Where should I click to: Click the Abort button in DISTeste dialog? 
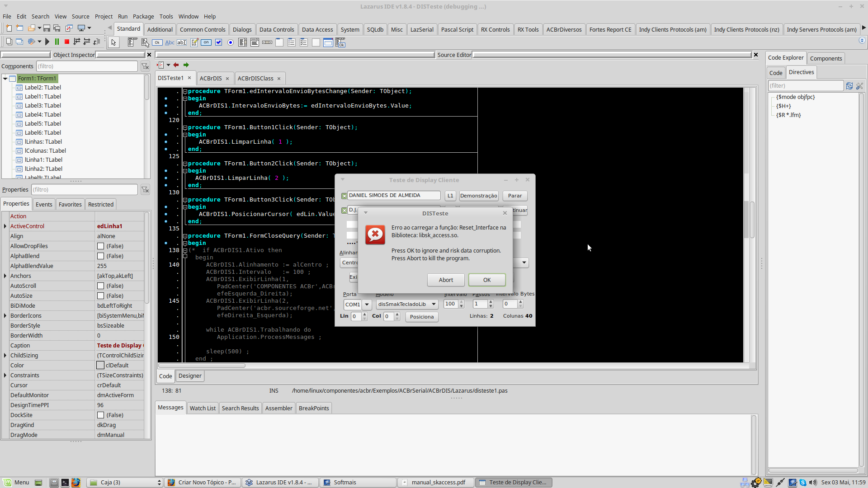[446, 280]
